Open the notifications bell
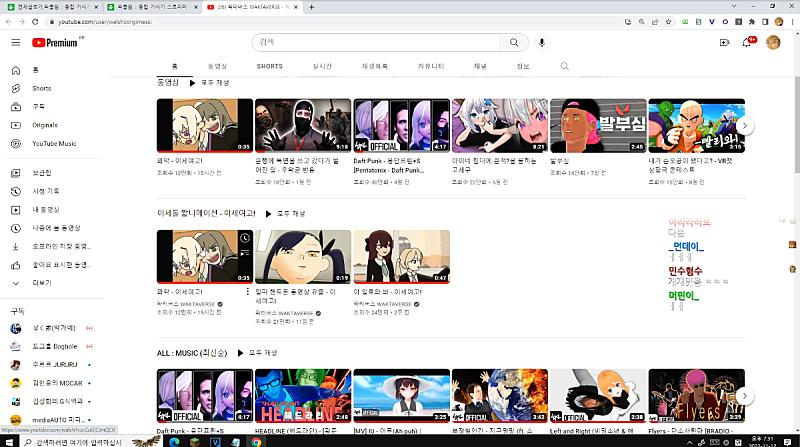800x447 pixels. pos(747,42)
